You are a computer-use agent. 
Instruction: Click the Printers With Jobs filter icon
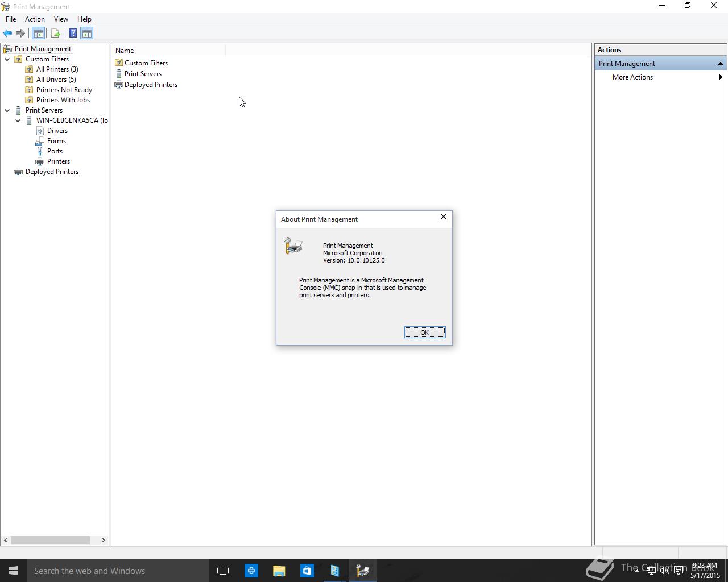click(29, 100)
